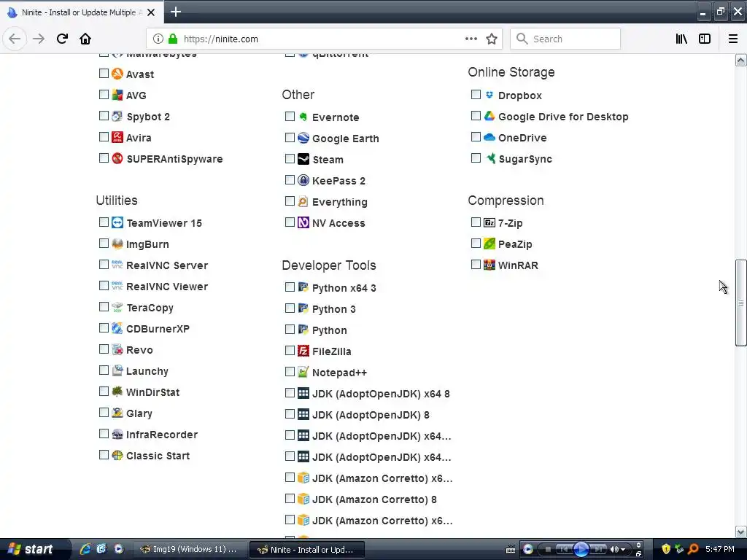This screenshot has width=747, height=560.
Task: Click the Notepad++ icon
Action: point(303,372)
